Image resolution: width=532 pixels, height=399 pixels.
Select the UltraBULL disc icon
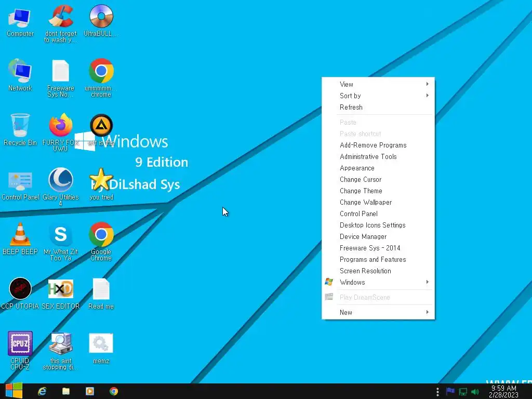click(101, 21)
